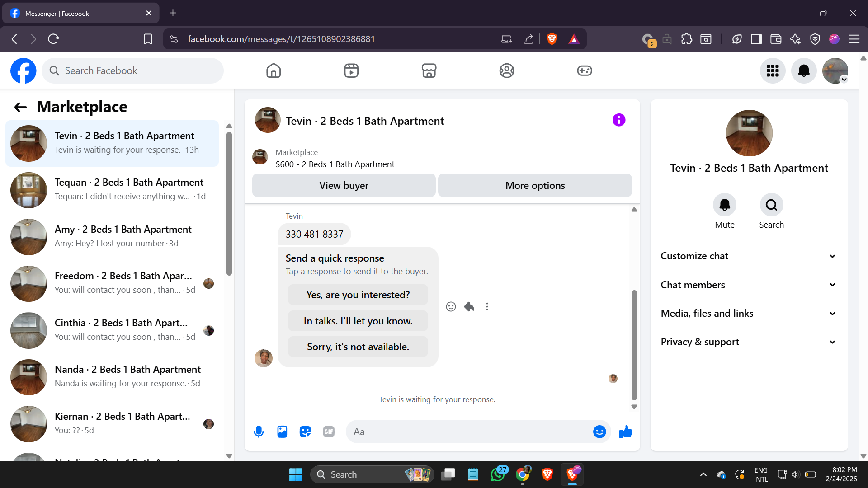Open the GIF picker
The image size is (868, 488).
(x=329, y=432)
